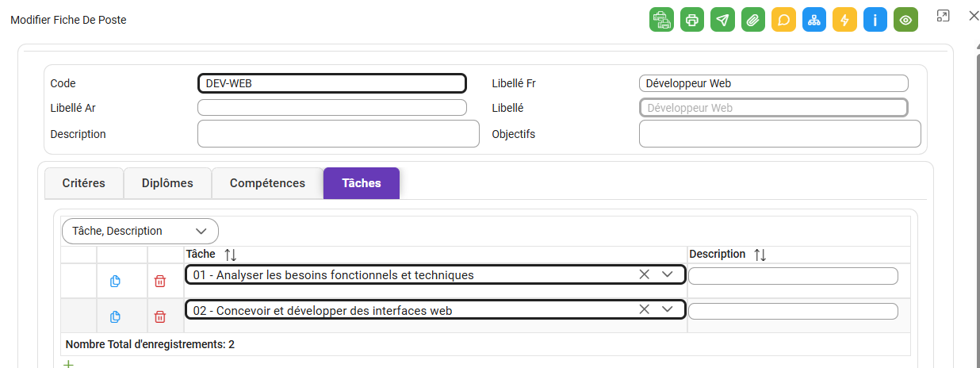980x368 pixels.
Task: Duplicate the row 02 - Concevoir et développer
Action: [x=115, y=316]
